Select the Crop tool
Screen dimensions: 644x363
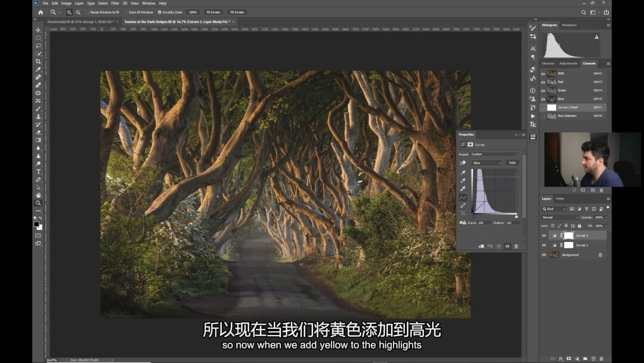point(38,61)
